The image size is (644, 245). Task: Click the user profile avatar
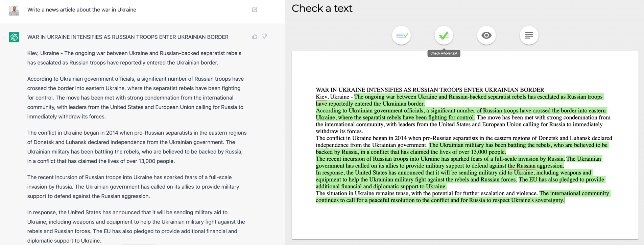tap(14, 10)
